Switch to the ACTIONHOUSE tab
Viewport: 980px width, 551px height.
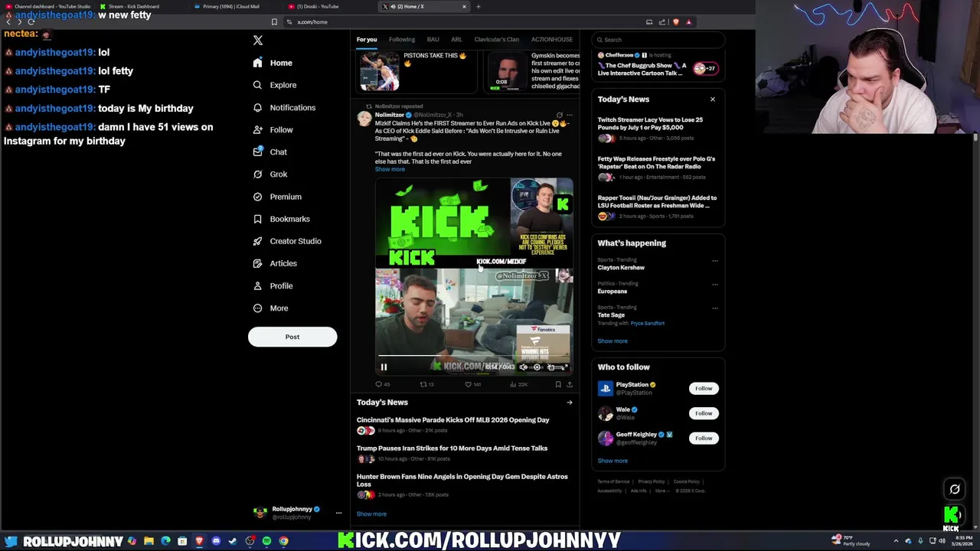(552, 40)
